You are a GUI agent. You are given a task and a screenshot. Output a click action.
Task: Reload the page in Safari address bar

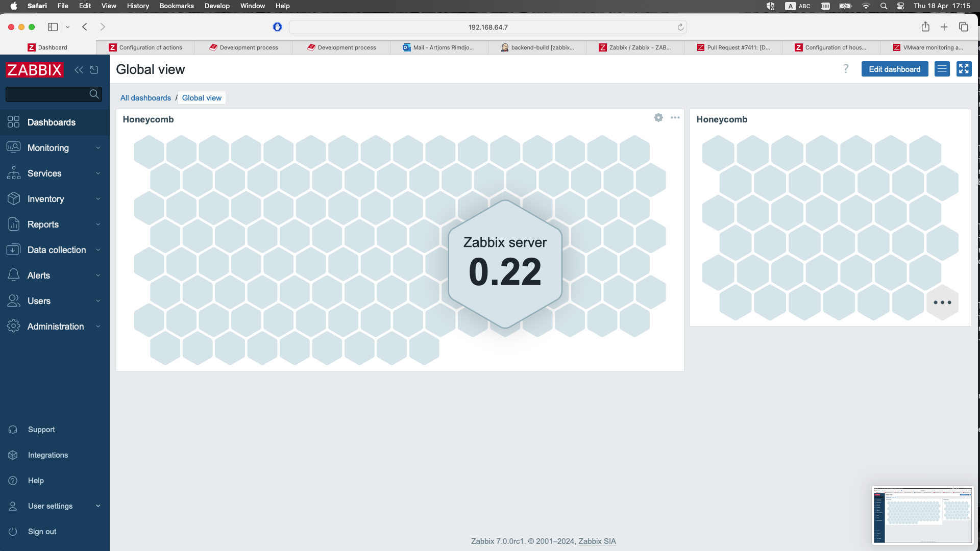(680, 27)
